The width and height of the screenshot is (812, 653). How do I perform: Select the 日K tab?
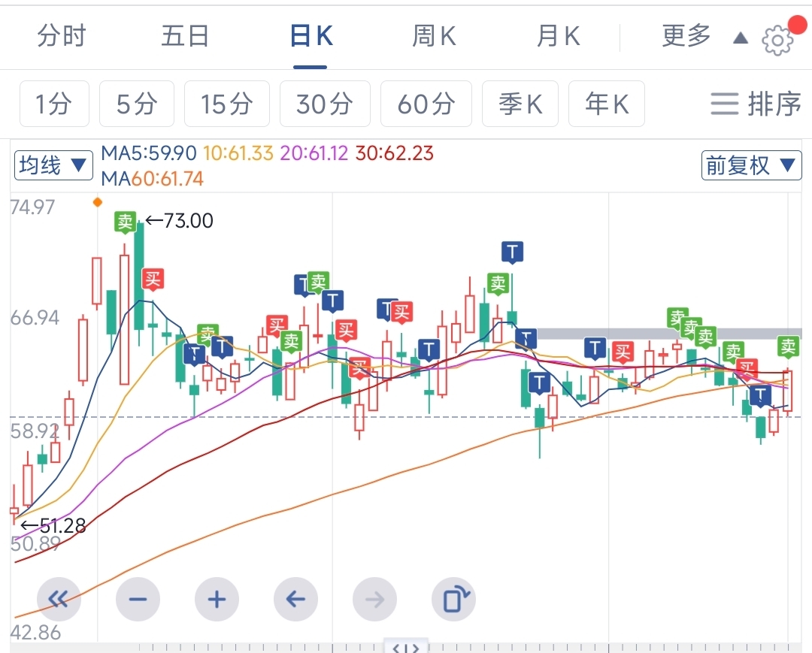(x=311, y=36)
